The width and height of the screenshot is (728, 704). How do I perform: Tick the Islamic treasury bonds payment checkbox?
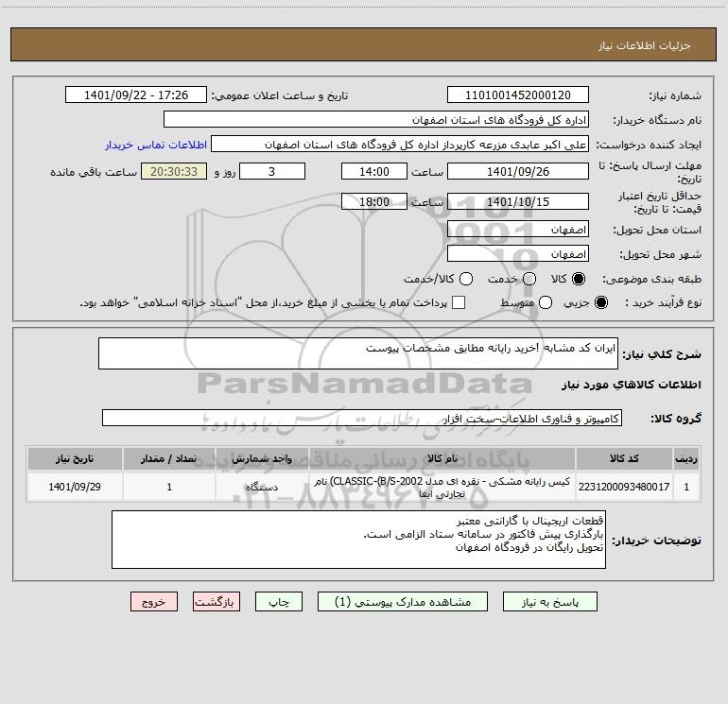[459, 302]
